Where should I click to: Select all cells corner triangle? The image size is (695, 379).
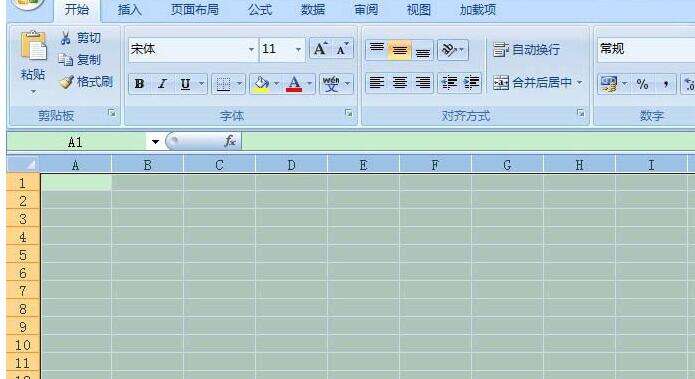pyautogui.click(x=23, y=165)
